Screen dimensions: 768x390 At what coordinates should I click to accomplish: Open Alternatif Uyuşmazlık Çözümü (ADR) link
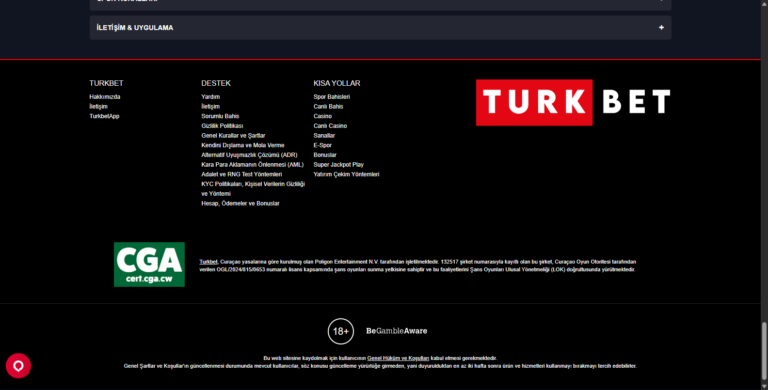249,155
